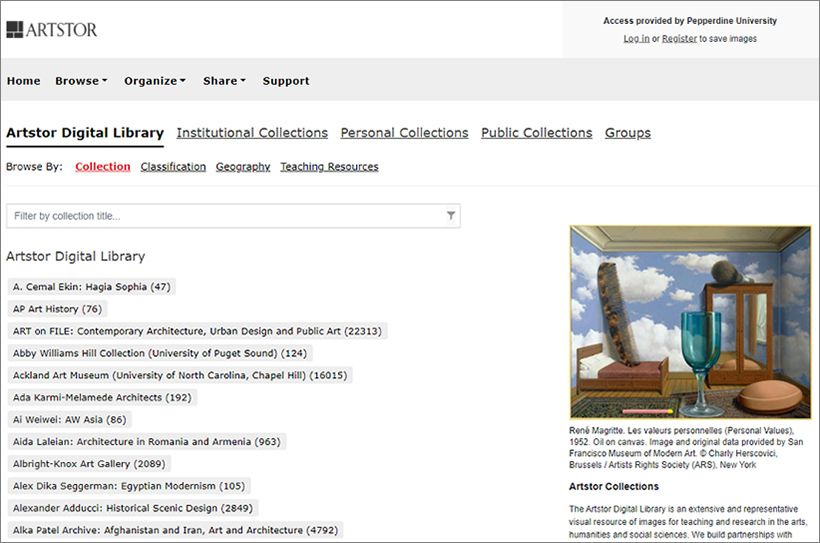Open Ackland Art Museum collection
The image size is (820, 543).
pos(180,375)
